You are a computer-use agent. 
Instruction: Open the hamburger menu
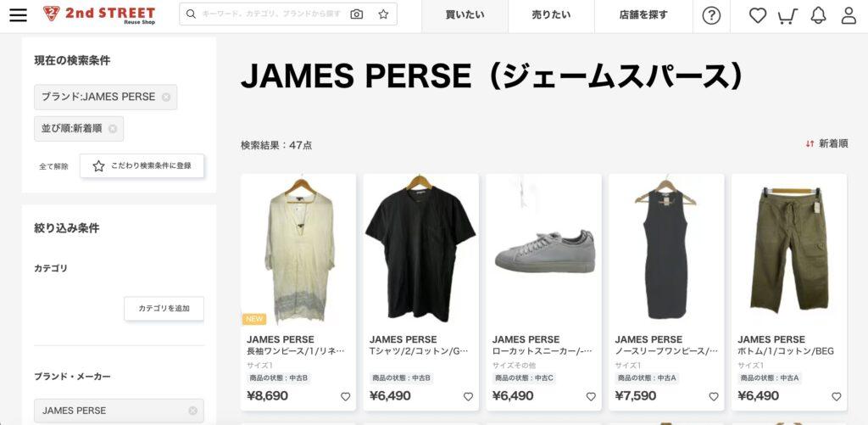click(x=19, y=15)
